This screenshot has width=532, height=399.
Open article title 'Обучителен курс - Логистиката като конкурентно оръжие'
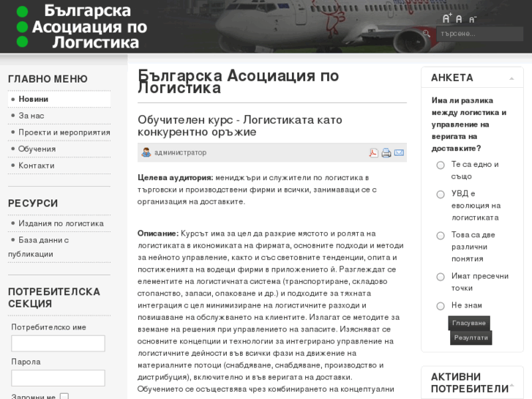(x=239, y=126)
